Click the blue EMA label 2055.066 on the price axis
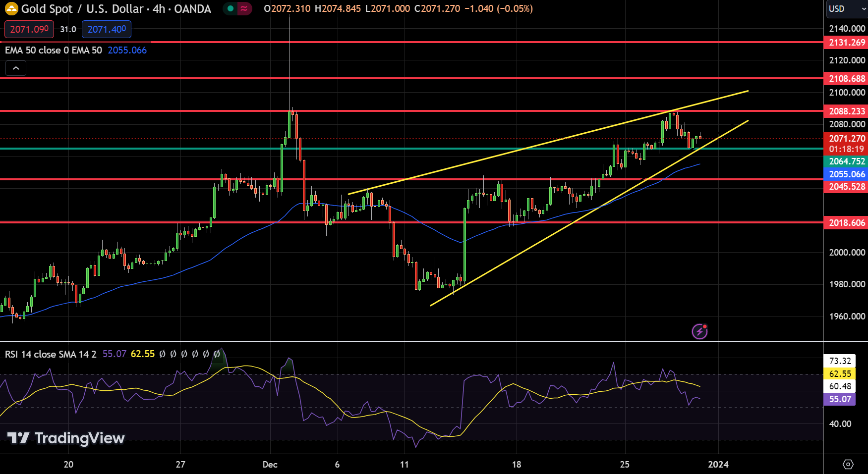Viewport: 868px width, 474px height. pos(846,174)
